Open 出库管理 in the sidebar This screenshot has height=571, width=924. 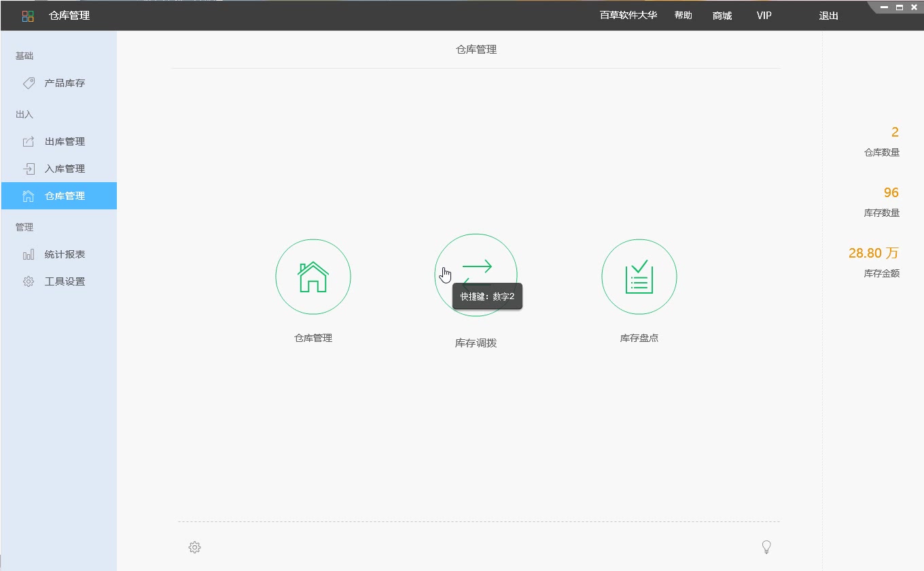click(x=58, y=141)
